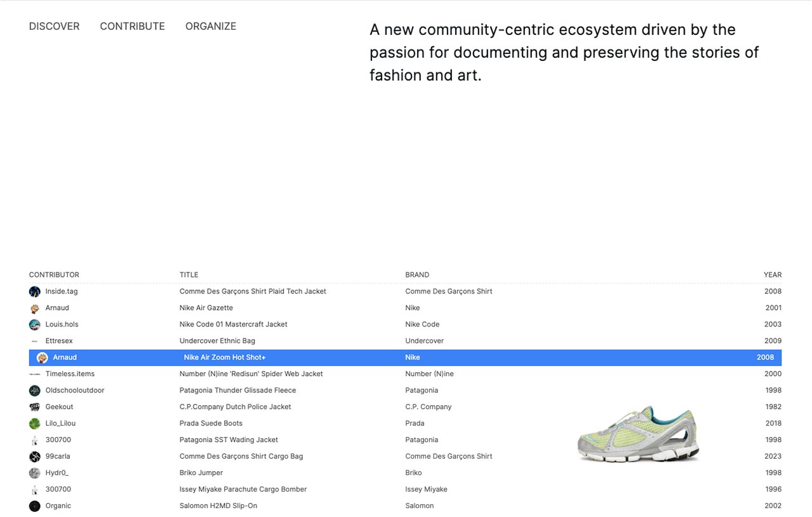Click Geekout contributor avatar

pyautogui.click(x=35, y=407)
